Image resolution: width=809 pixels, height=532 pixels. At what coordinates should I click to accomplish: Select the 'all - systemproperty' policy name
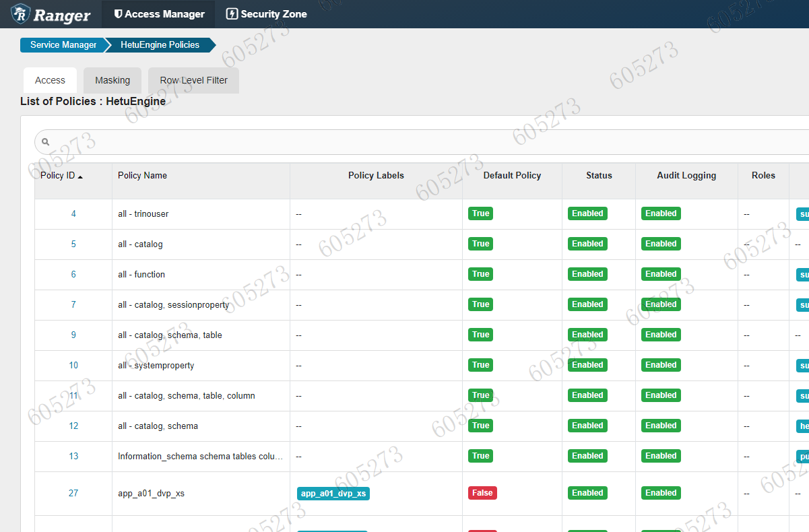(156, 366)
